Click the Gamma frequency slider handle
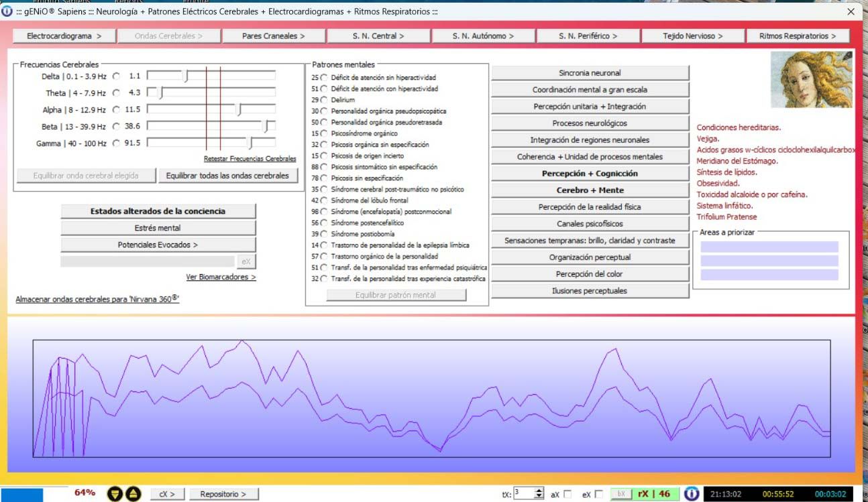The width and height of the screenshot is (868, 502). [x=251, y=143]
